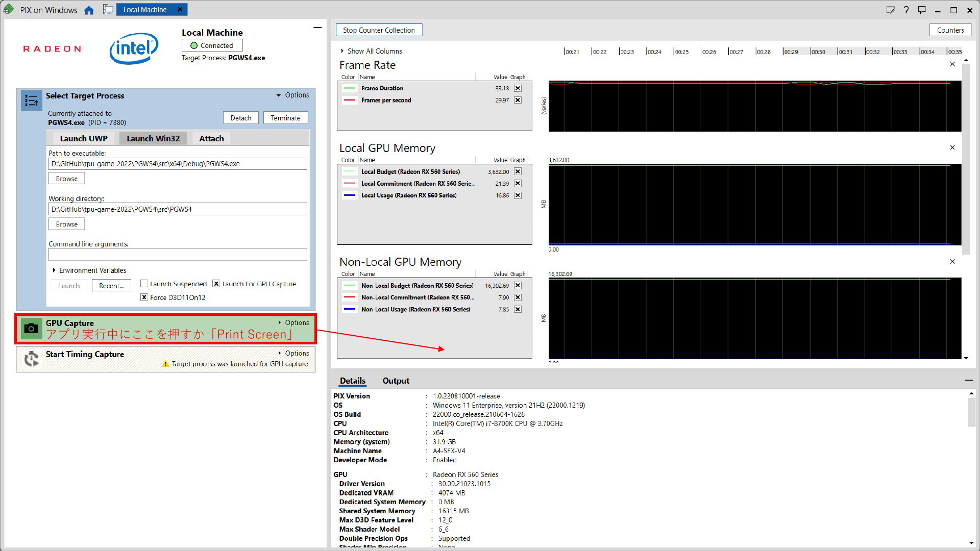The height and width of the screenshot is (551, 980).
Task: Toggle Local Usage graph checkbox
Action: point(518,195)
